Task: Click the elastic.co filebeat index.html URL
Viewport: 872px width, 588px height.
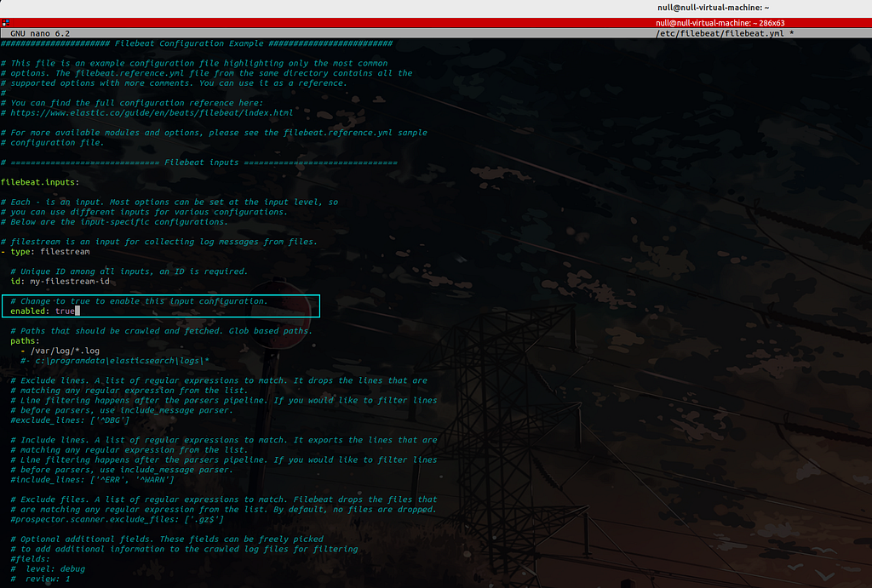Action: (152, 113)
